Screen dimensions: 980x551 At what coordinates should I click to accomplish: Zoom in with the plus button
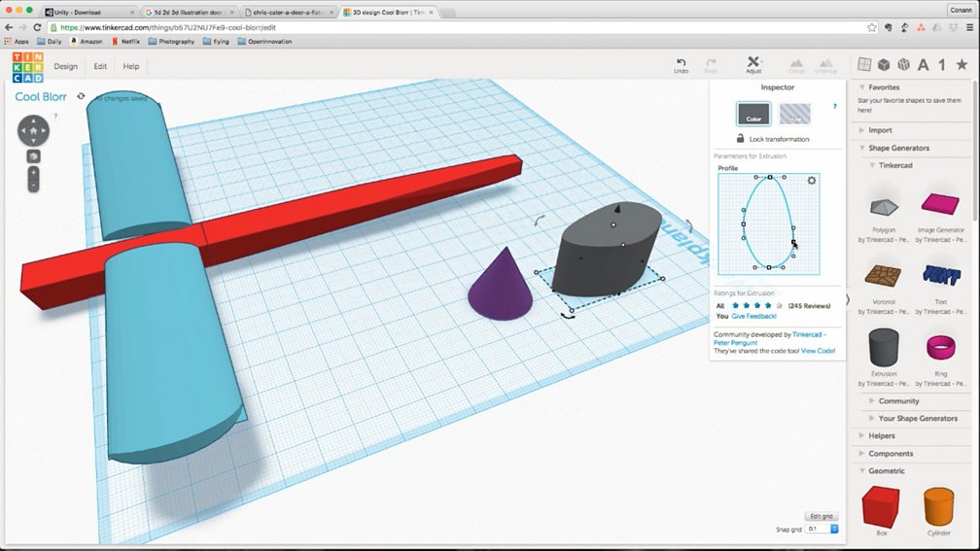point(33,172)
